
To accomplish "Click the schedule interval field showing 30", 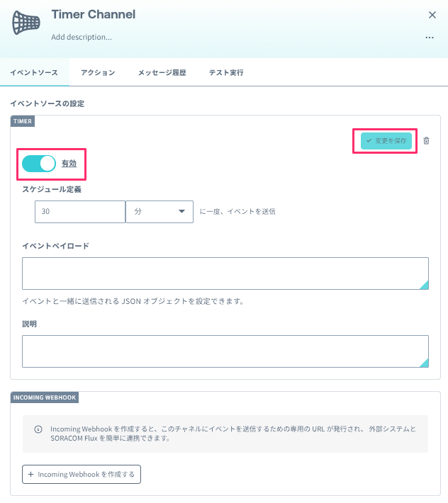I will coord(79,211).
